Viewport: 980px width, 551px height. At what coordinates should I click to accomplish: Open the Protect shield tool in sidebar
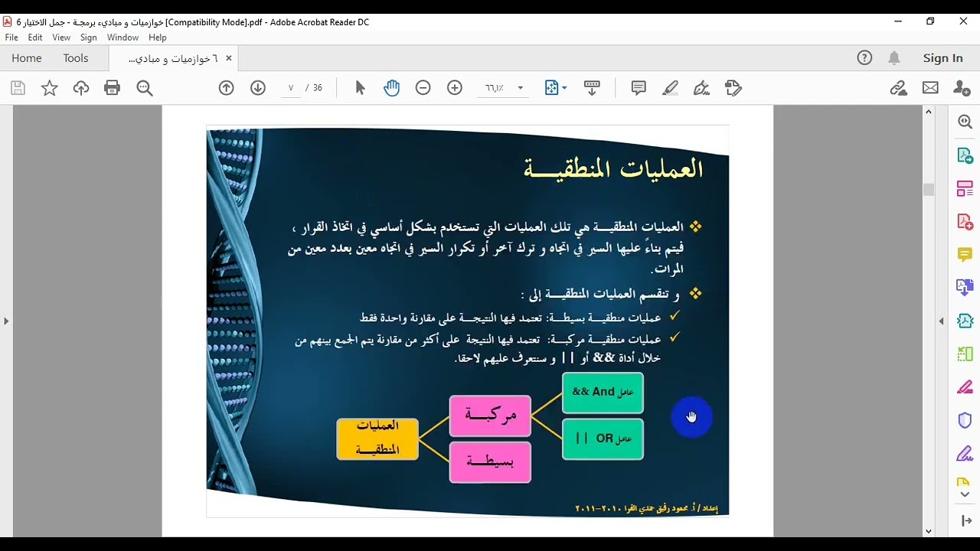[965, 420]
